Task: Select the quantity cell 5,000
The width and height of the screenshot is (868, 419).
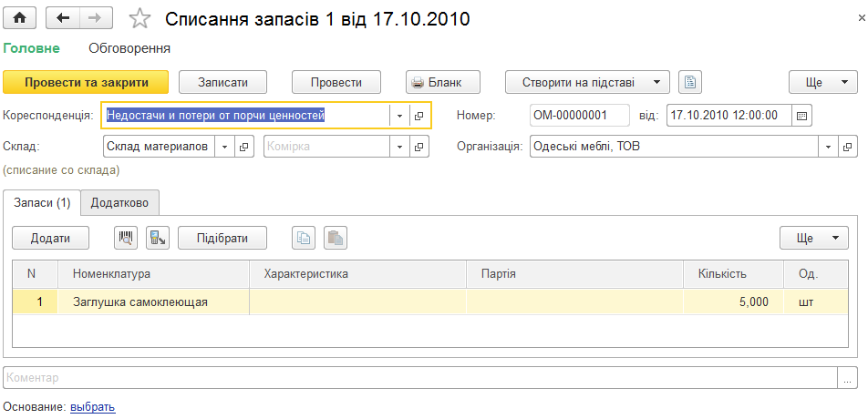Action: [x=733, y=301]
